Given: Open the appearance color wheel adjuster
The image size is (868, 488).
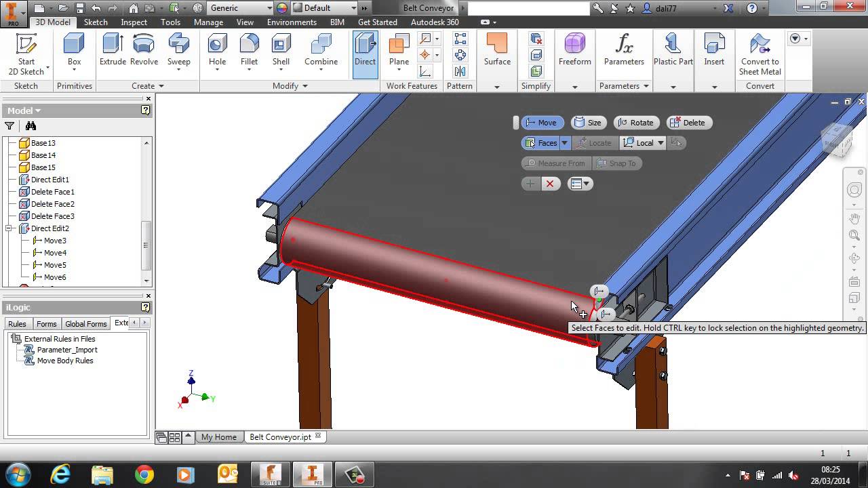Looking at the screenshot, I should [281, 8].
